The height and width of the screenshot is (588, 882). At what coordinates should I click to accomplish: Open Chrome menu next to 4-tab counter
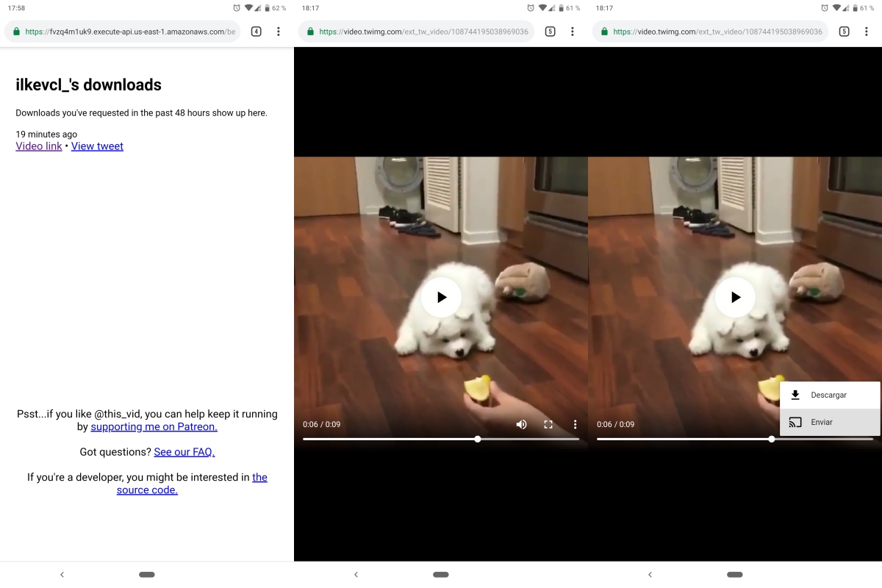[278, 32]
